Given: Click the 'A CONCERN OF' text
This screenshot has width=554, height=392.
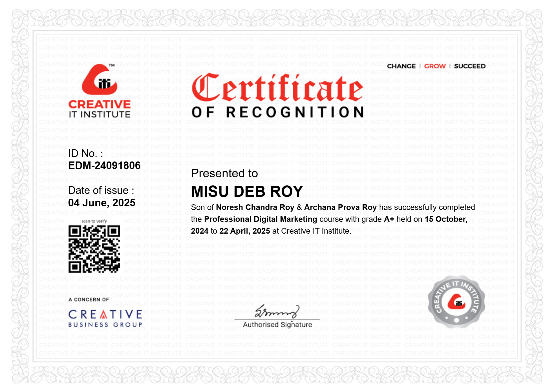Looking at the screenshot, I should [x=89, y=300].
